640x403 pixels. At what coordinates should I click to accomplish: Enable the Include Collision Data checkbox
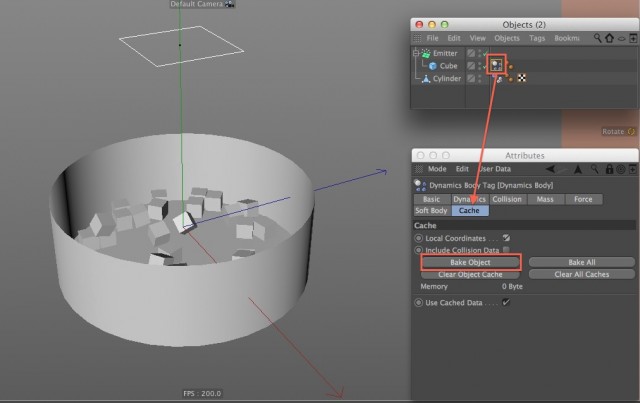tap(506, 249)
